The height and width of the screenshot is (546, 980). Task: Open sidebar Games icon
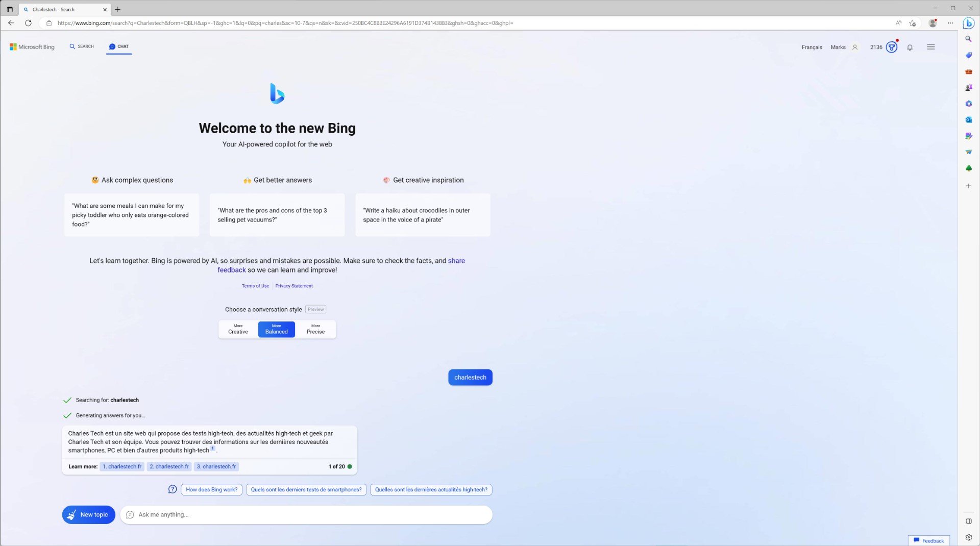968,88
